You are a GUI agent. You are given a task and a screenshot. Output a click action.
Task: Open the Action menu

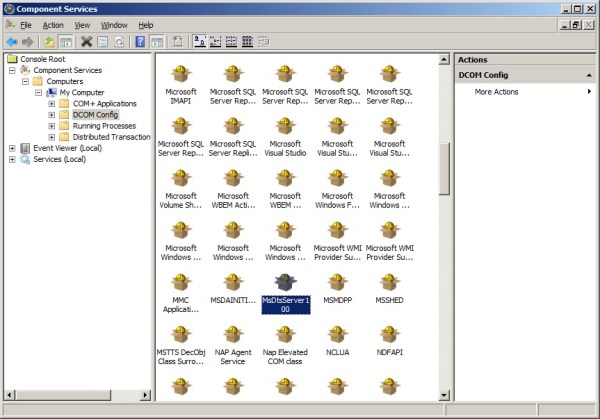point(53,24)
